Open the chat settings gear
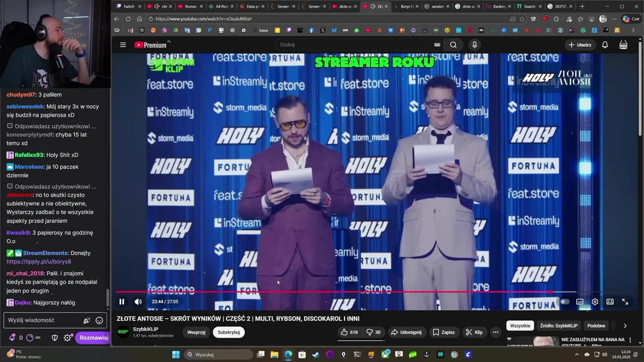 pyautogui.click(x=67, y=338)
